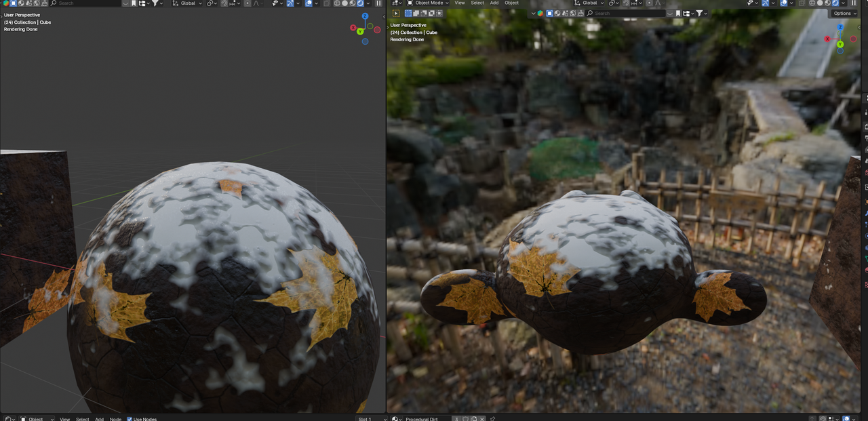Open shading options arrow in right viewport

(843, 3)
